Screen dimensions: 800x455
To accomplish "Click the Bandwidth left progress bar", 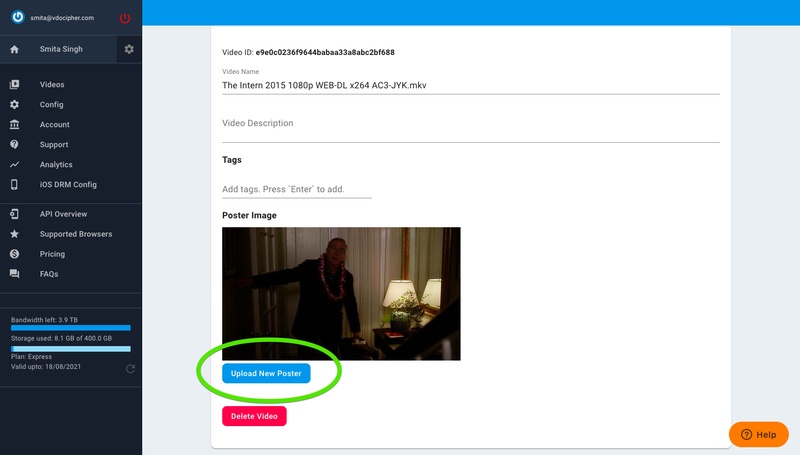I will click(70, 328).
